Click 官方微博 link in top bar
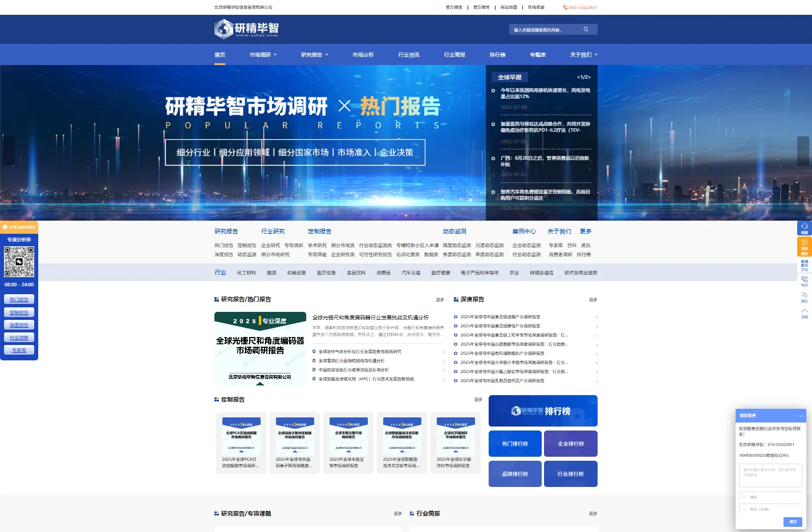The width and height of the screenshot is (812, 532). pos(481,7)
